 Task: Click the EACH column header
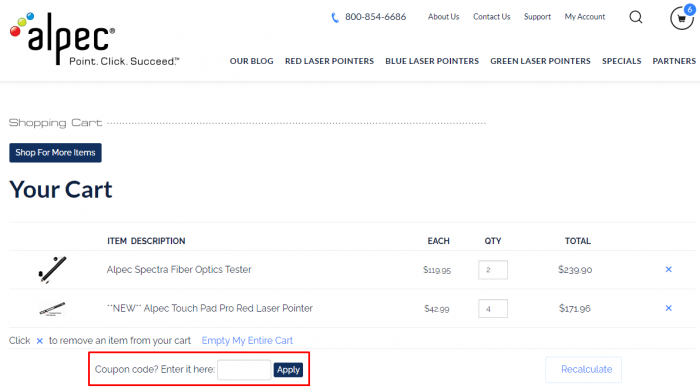[438, 241]
